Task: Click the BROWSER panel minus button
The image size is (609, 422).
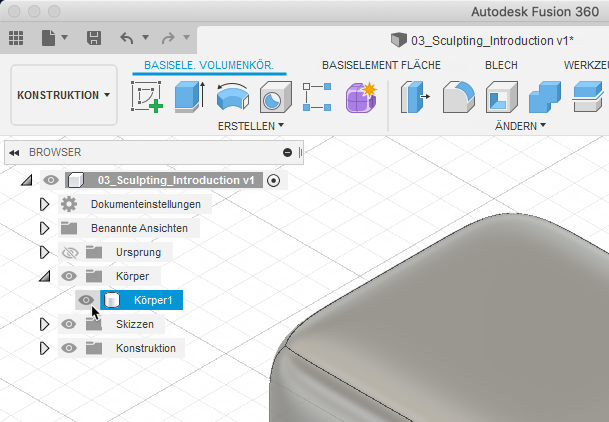Action: click(x=287, y=153)
